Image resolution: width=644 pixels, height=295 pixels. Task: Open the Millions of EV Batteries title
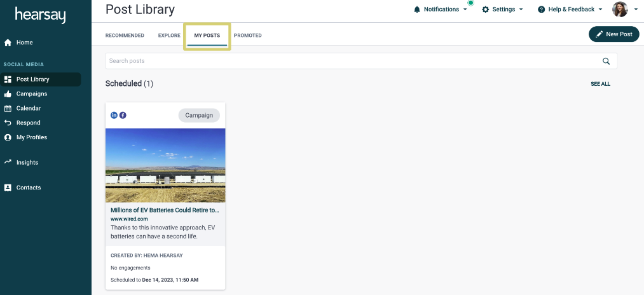pyautogui.click(x=165, y=210)
